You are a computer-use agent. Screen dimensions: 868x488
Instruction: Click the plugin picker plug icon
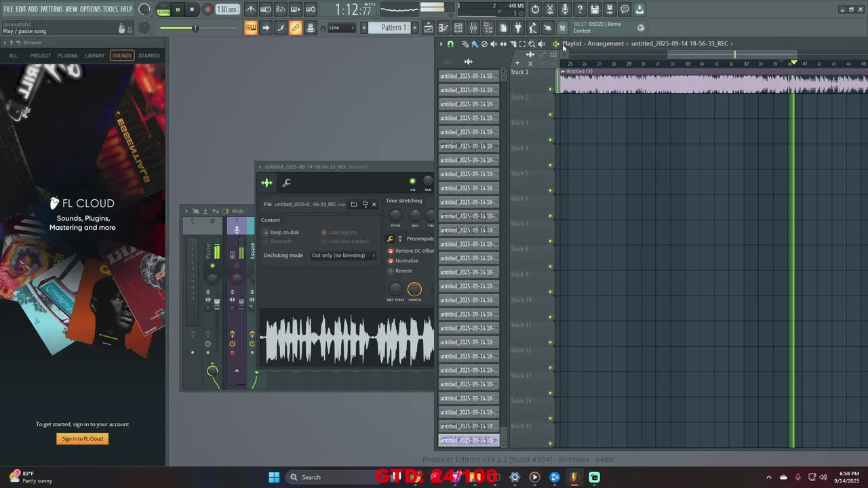coord(518,28)
